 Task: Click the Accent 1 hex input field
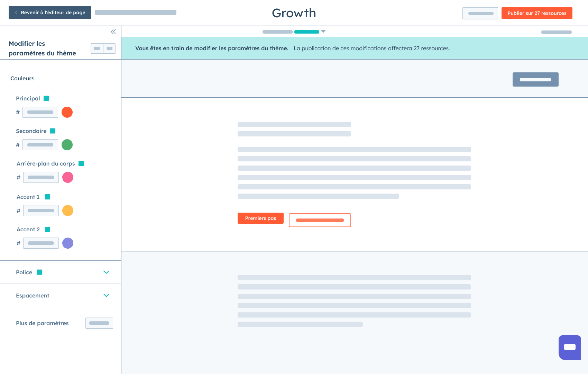click(x=41, y=211)
